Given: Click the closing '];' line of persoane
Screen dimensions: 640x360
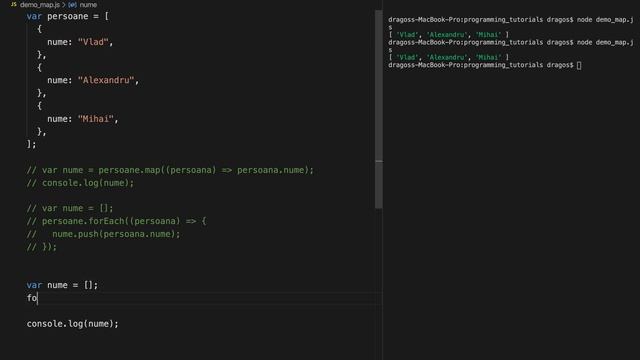Looking at the screenshot, I should pyautogui.click(x=31, y=144).
